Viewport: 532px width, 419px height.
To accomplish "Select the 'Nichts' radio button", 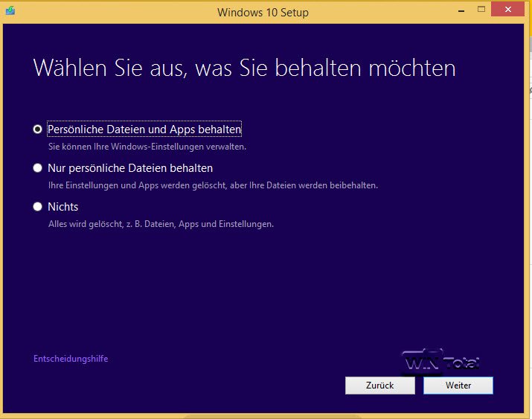I will pos(38,207).
